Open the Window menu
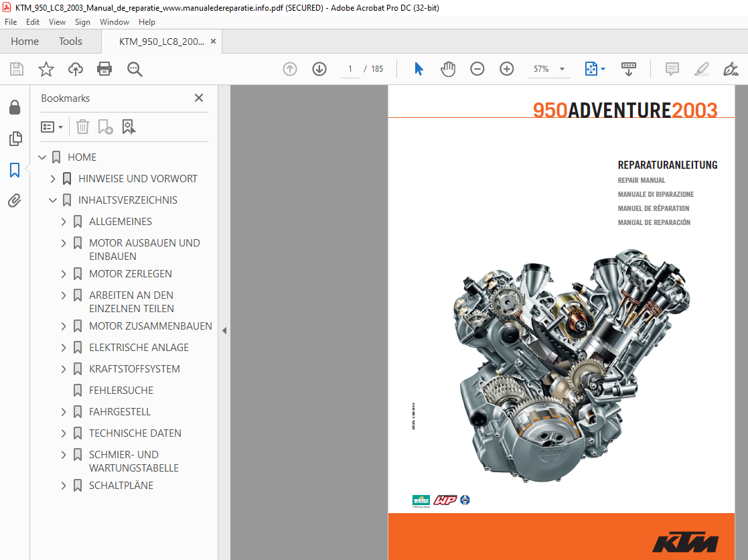This screenshot has height=560, width=748. point(114,22)
